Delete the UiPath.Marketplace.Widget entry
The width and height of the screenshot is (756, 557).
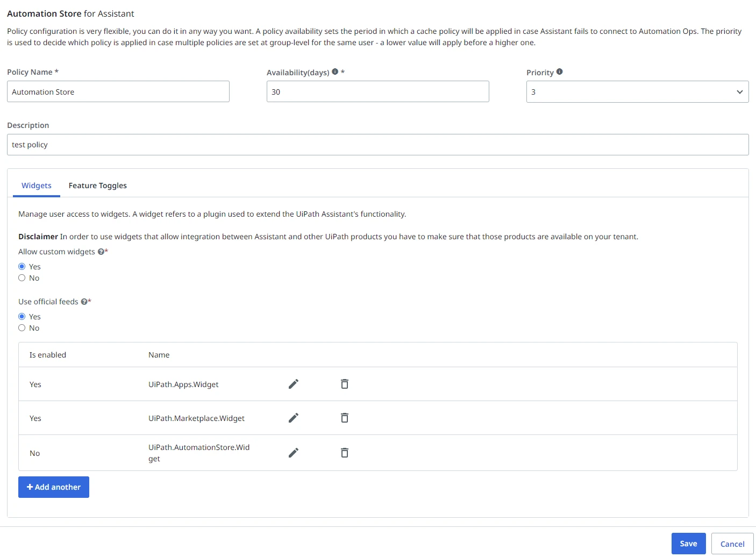pyautogui.click(x=345, y=418)
